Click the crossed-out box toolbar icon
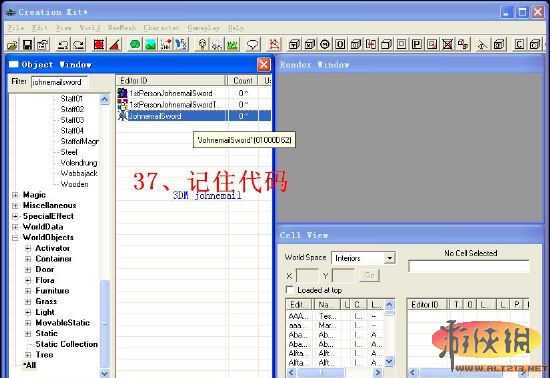The image size is (550, 378). pos(447,45)
